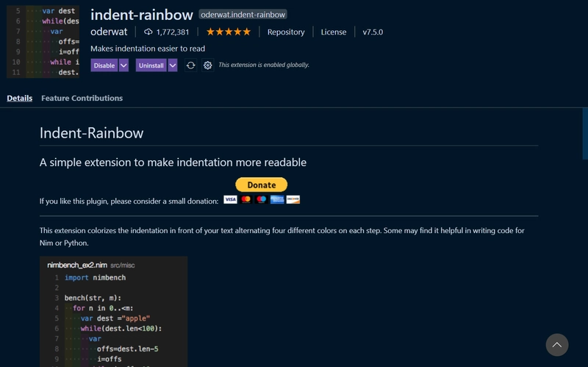Click 'A simple extension to make indentation more readable'

coord(173,162)
